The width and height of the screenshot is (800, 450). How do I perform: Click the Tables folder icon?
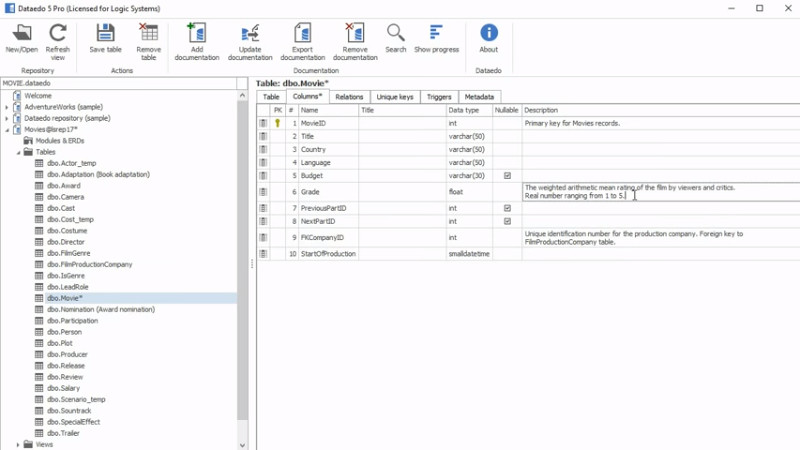coord(28,152)
